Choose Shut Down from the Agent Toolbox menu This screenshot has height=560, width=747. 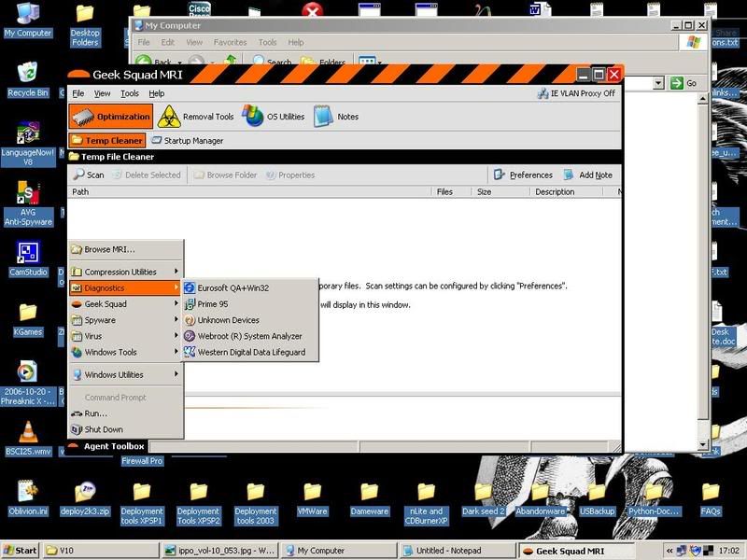point(126,429)
